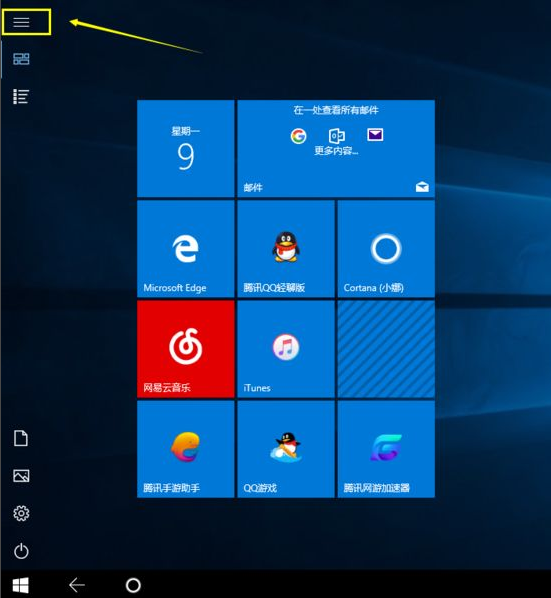
Task: Open the 腾讯QQ轻聊版 tile
Action: pyautogui.click(x=286, y=249)
